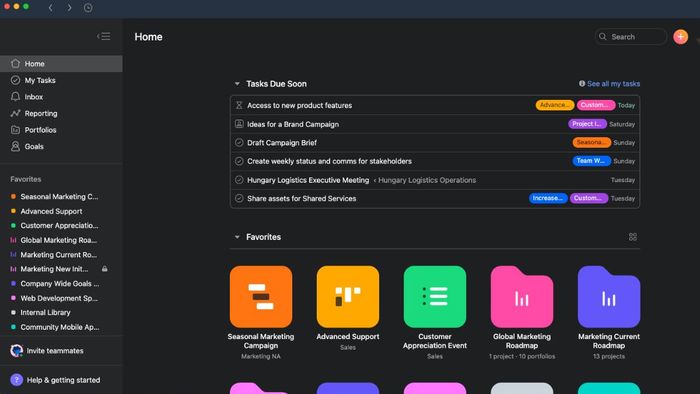Click the check icon beside My Tasks

(16, 80)
